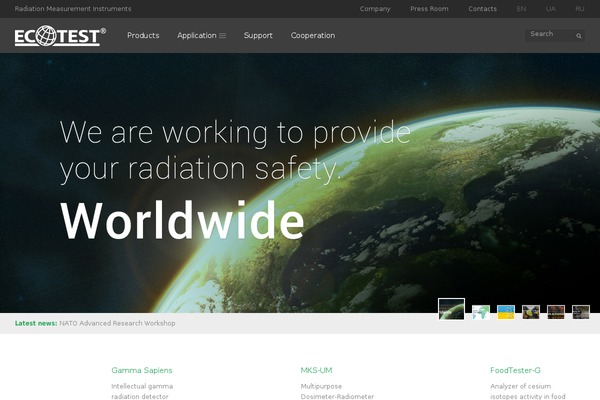The width and height of the screenshot is (600, 400).
Task: Click the Radiation Measurement Instruments tagline
Action: pos(73,9)
